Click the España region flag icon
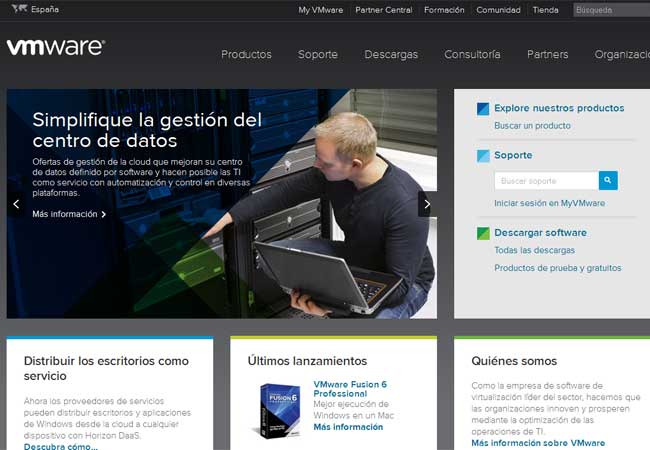This screenshot has height=450, width=650. (x=17, y=10)
